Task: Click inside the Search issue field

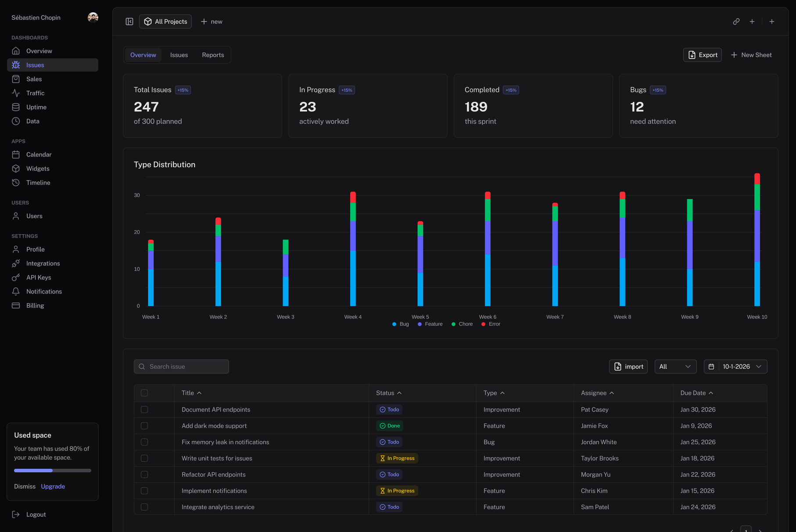Action: tap(181, 366)
